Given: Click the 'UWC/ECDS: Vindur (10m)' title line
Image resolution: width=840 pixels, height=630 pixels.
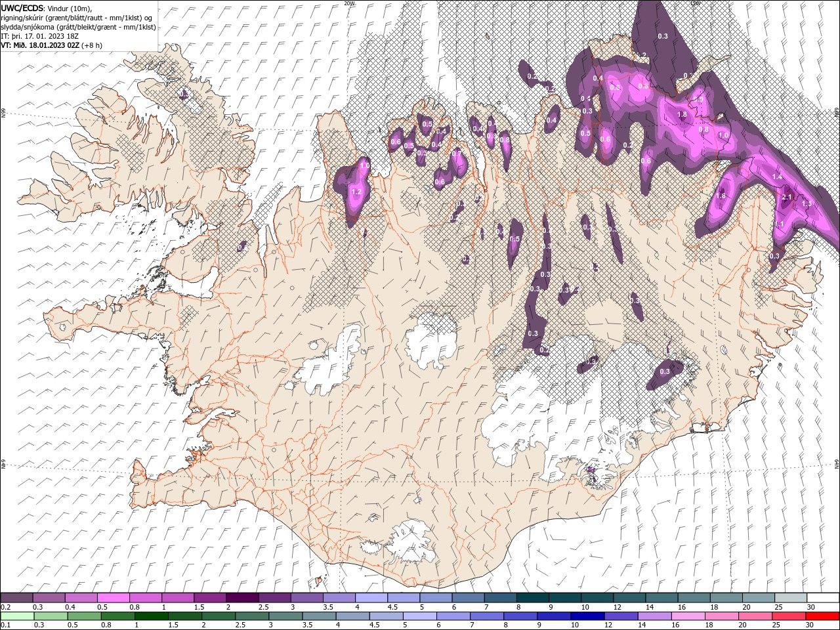Looking at the screenshot, I should tap(46, 8).
